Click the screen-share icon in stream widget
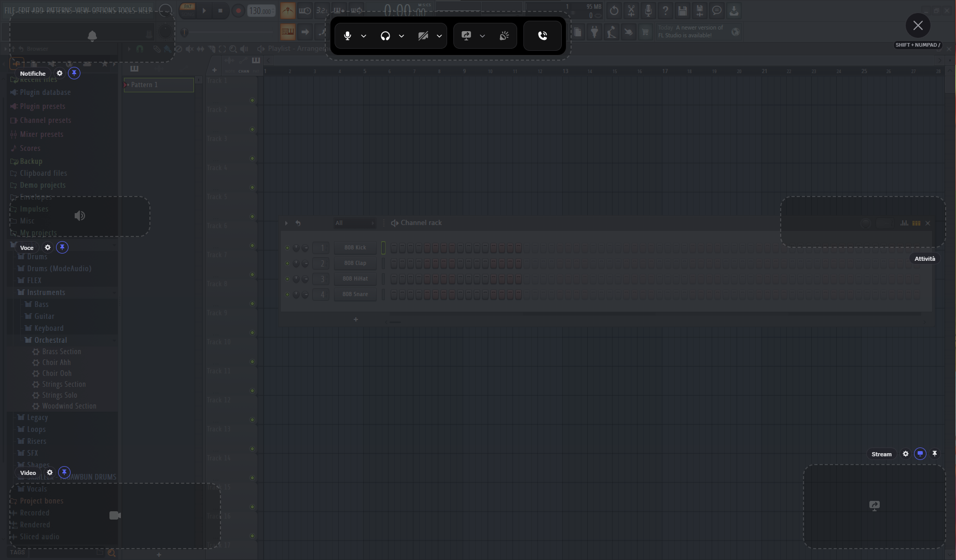The width and height of the screenshot is (956, 560). click(x=875, y=506)
